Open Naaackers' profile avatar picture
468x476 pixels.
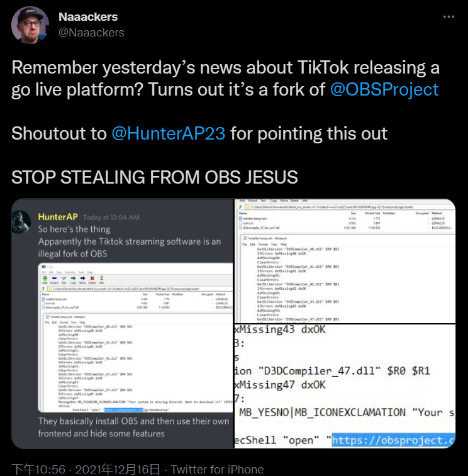pyautogui.click(x=30, y=25)
